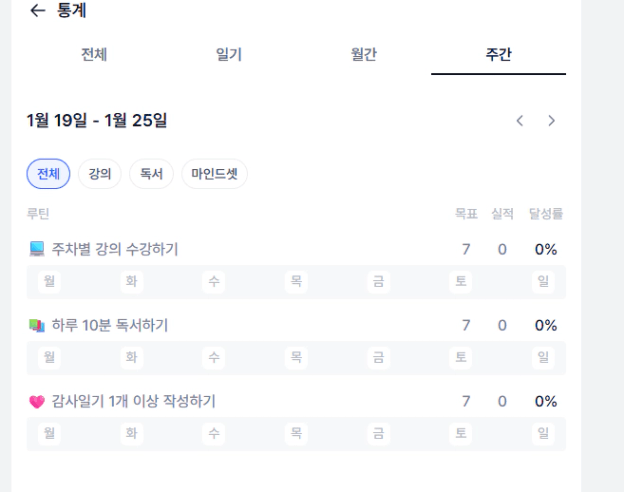This screenshot has width=624, height=492.
Task: Filter routines by 강의 chip
Action: 100,174
